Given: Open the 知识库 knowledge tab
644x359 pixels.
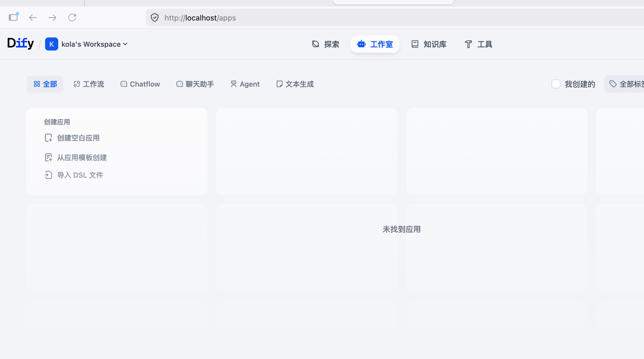Looking at the screenshot, I should point(429,44).
